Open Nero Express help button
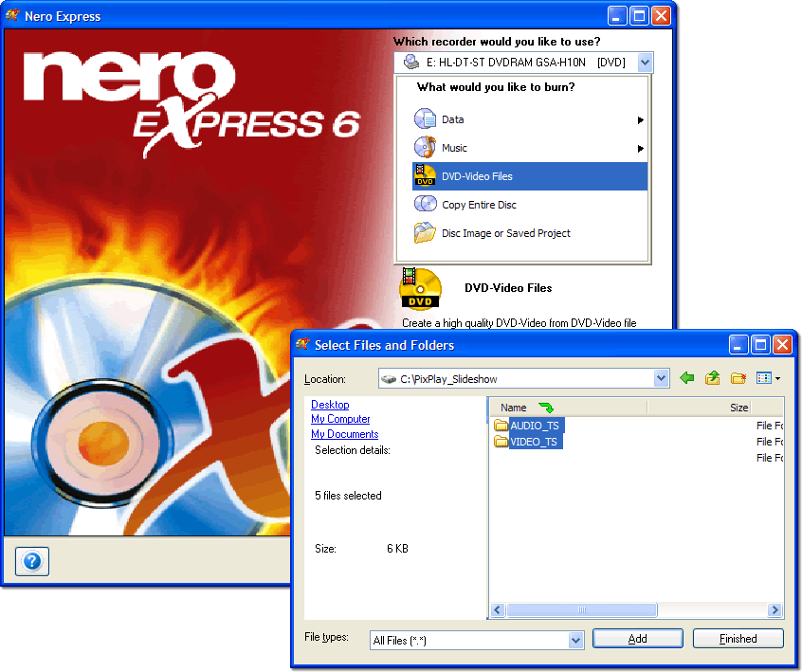Screen dimensions: 802x672 tap(32, 561)
